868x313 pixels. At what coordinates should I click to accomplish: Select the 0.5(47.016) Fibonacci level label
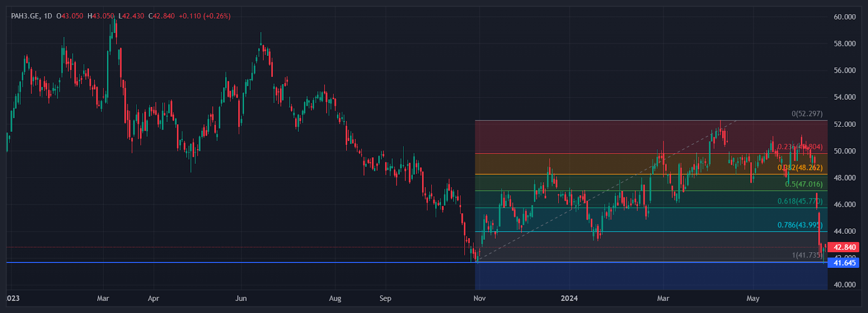(803, 184)
